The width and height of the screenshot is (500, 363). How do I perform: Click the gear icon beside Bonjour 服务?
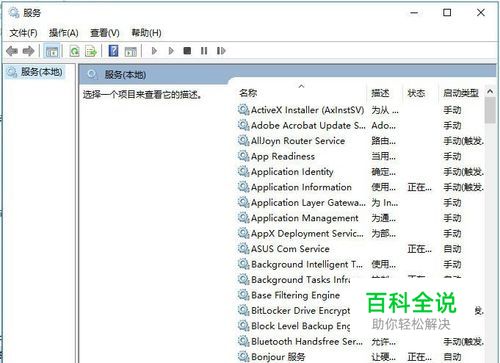coord(243,357)
